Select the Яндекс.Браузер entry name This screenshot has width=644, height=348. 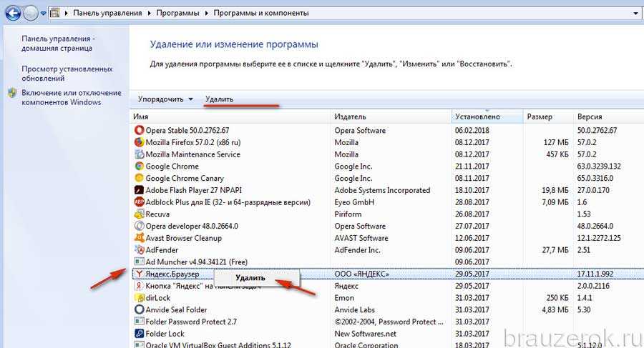click(x=172, y=274)
